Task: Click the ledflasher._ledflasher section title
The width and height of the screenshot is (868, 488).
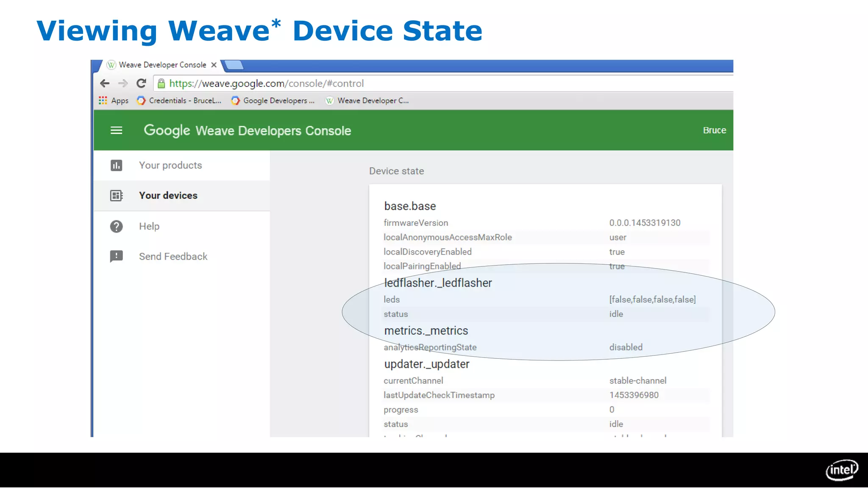Action: click(438, 283)
